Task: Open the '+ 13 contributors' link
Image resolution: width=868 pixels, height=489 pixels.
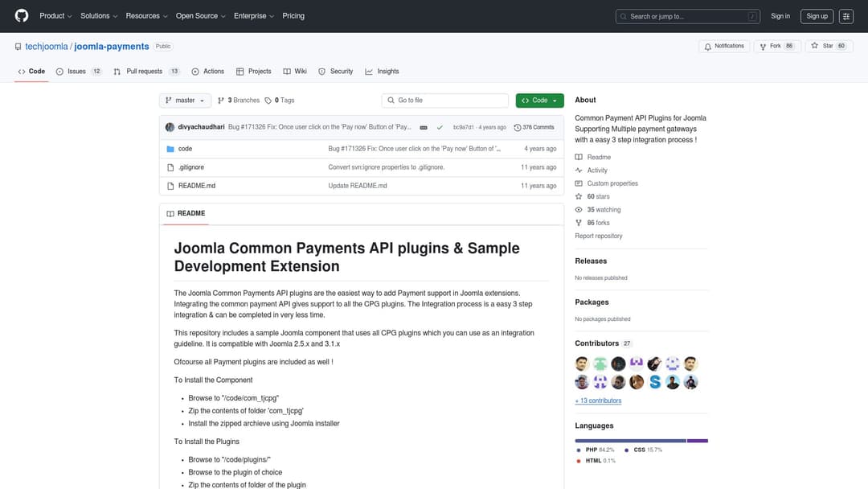Action: pos(598,401)
